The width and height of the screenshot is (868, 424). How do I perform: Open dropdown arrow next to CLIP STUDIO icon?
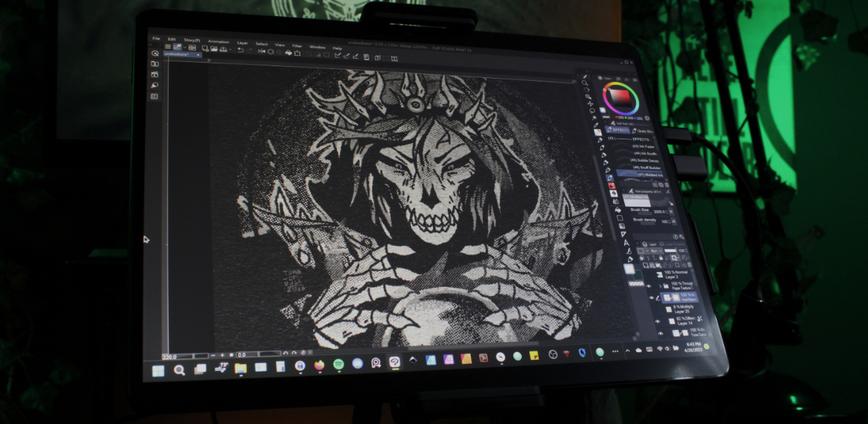185,47
